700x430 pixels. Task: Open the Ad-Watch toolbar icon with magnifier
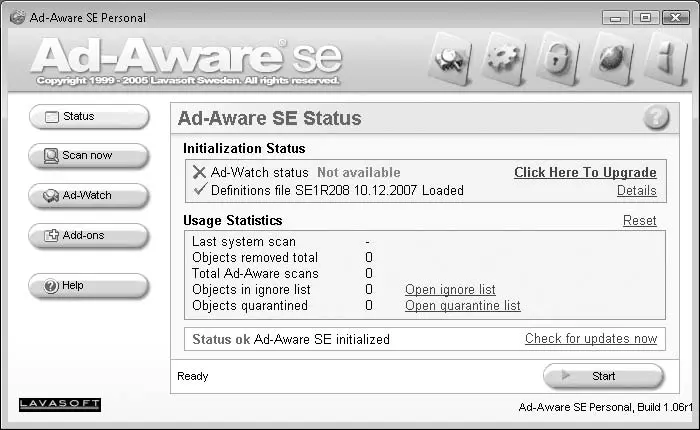point(451,59)
